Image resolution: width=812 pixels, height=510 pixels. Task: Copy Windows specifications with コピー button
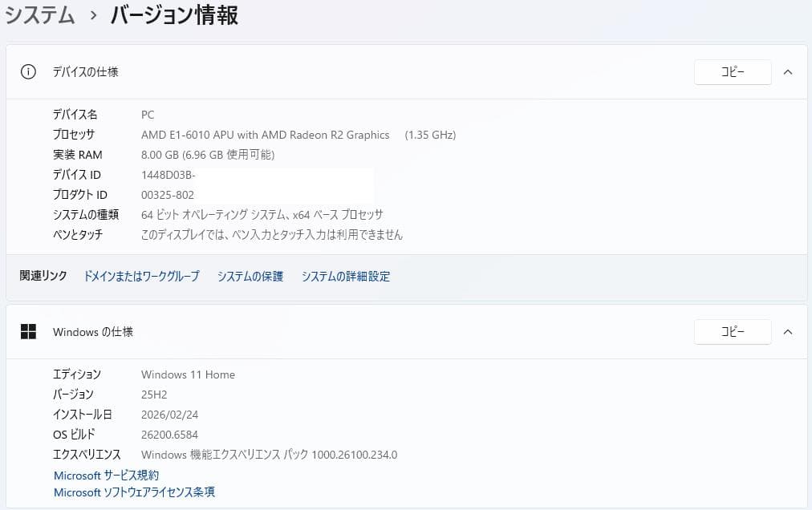[733, 332]
